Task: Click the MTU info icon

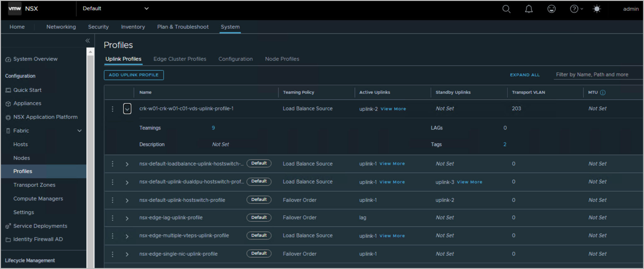Action: (x=603, y=92)
